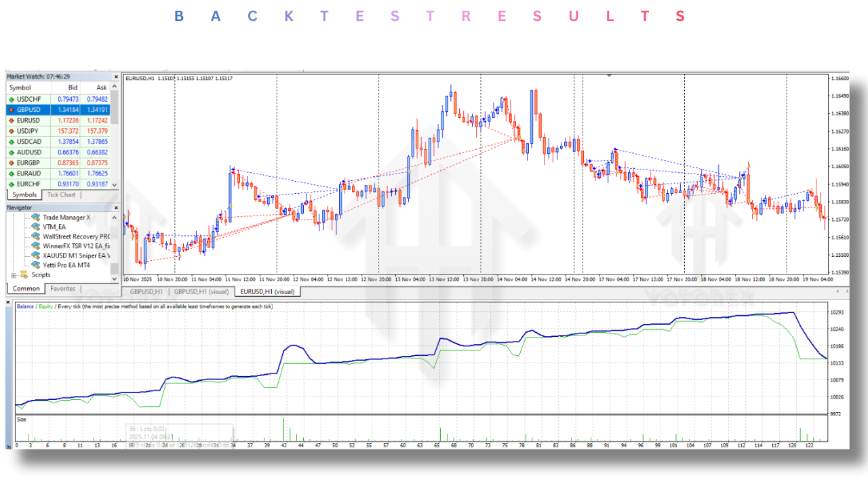Switch to the GBPUSD,H1 (visual) chart tab

[201, 291]
